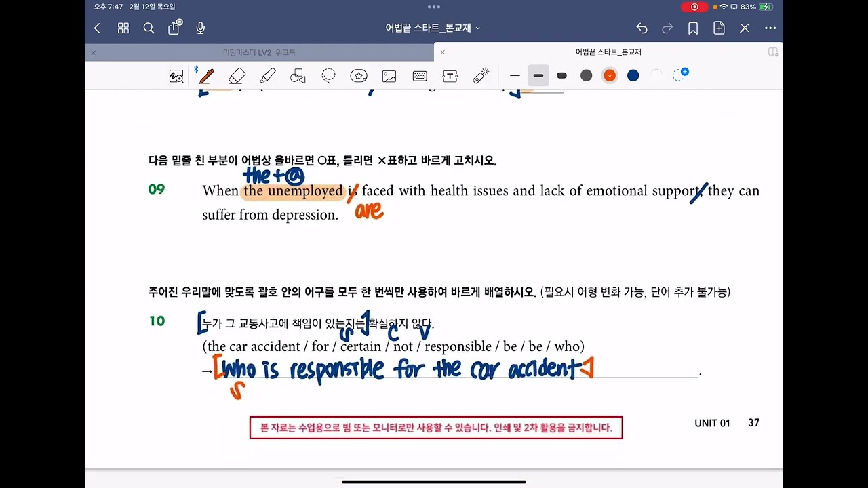Pick the dark gray pen color
Viewport: 868px width, 488px height.
(x=587, y=75)
